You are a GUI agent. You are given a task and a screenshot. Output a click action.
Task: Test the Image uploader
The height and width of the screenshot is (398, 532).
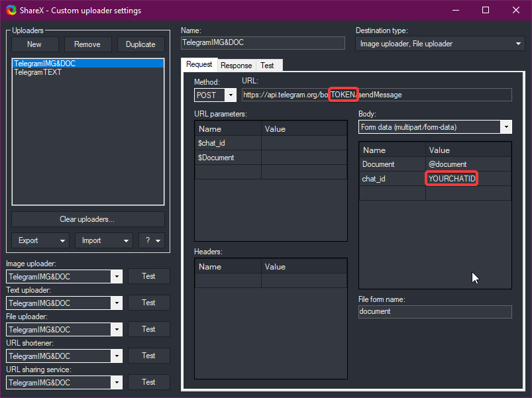[149, 276]
